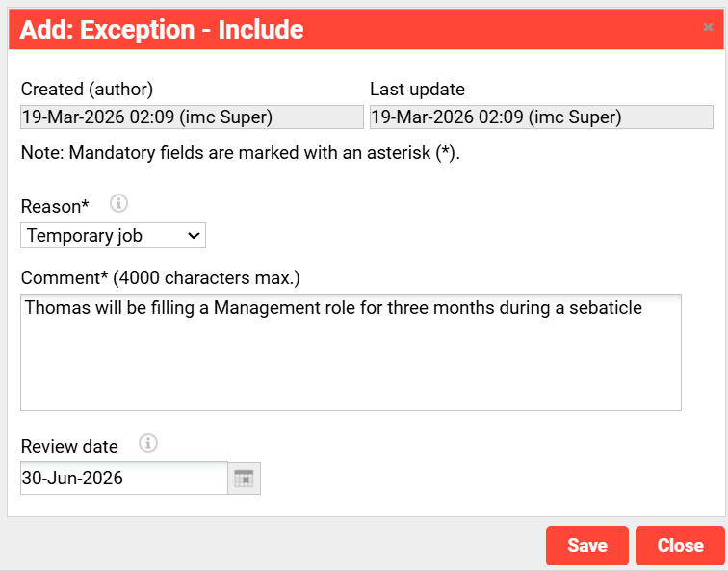Click the Review date input field

[124, 479]
